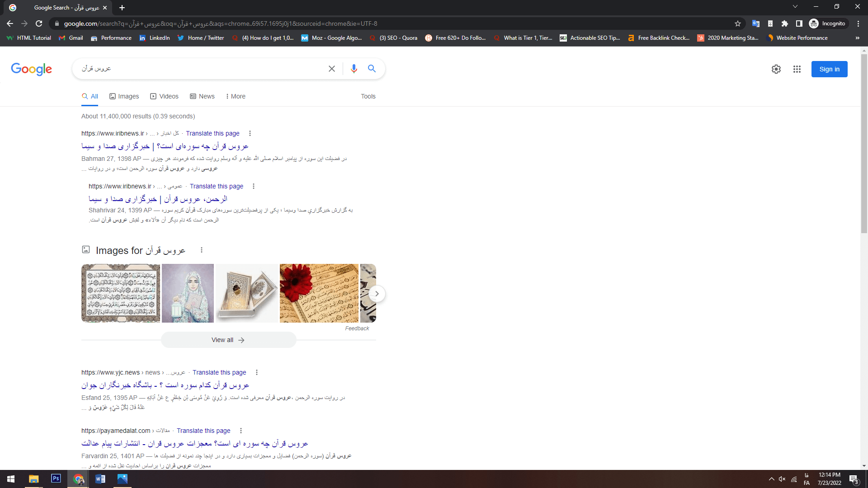Viewport: 868px width, 488px height.
Task: Switch to Images tab
Action: coord(124,96)
